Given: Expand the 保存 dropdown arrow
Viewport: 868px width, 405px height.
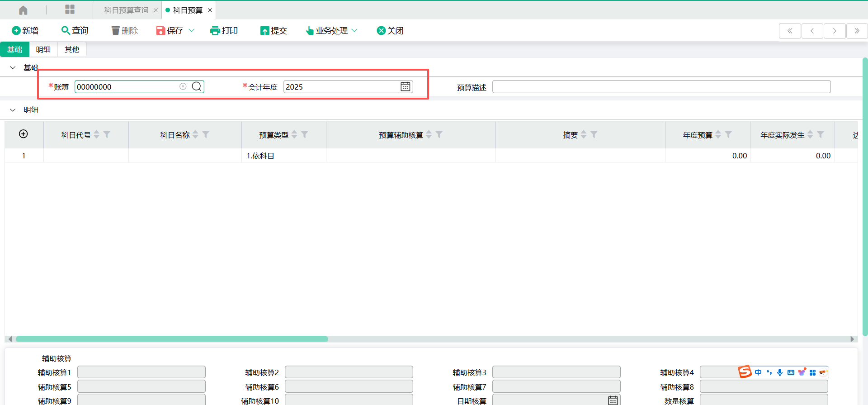Looking at the screenshot, I should click(192, 30).
